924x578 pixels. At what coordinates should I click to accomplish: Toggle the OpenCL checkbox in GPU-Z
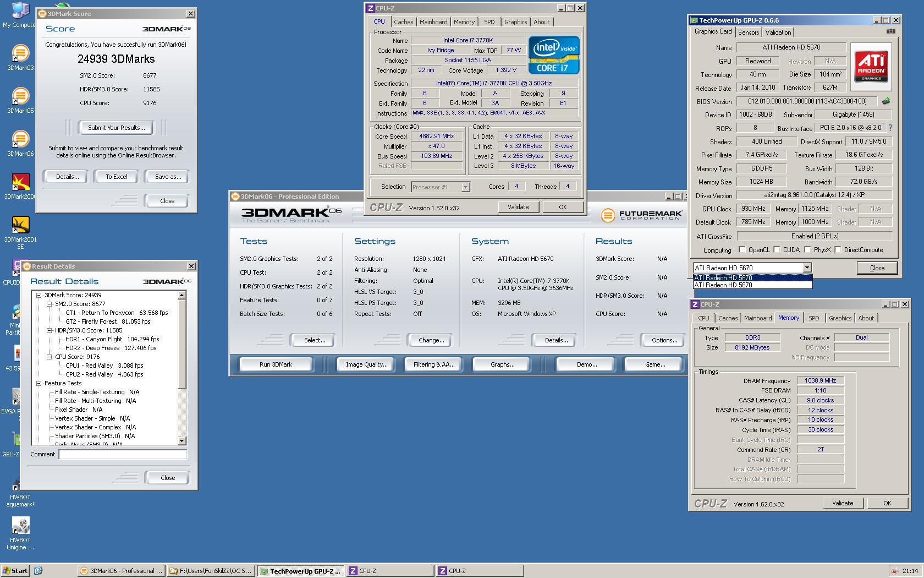(741, 250)
